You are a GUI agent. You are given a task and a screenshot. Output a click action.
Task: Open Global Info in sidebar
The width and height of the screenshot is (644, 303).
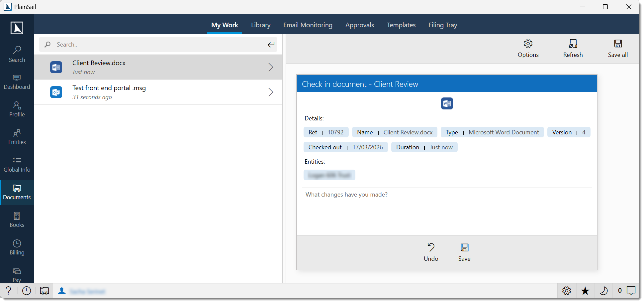[17, 164]
